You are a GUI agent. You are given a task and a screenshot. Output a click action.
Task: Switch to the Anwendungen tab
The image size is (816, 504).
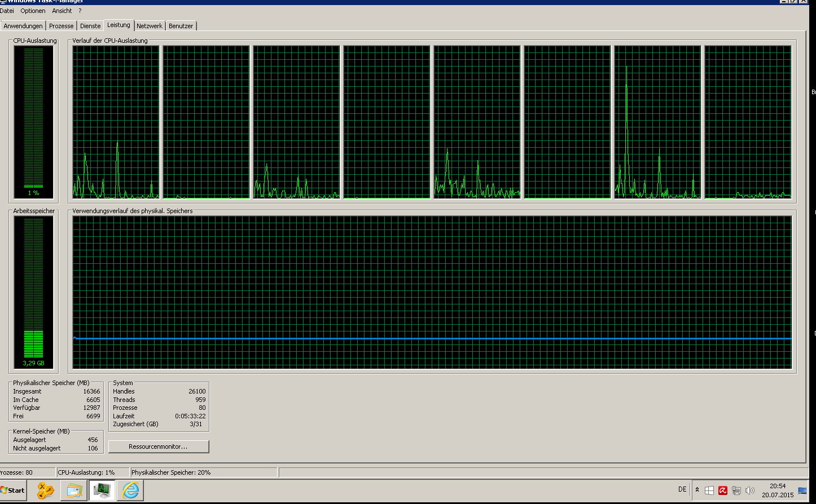click(x=23, y=26)
